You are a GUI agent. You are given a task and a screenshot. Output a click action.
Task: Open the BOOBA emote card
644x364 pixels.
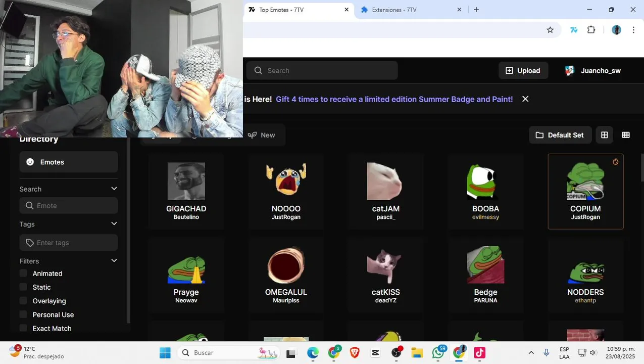tap(485, 192)
